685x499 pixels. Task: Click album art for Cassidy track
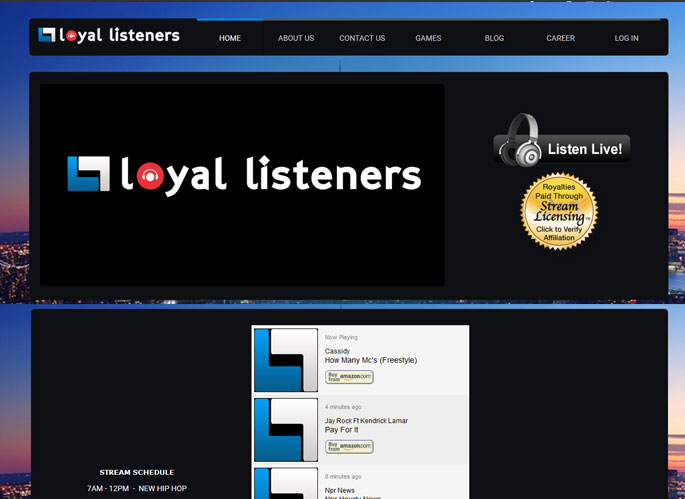coord(286,360)
